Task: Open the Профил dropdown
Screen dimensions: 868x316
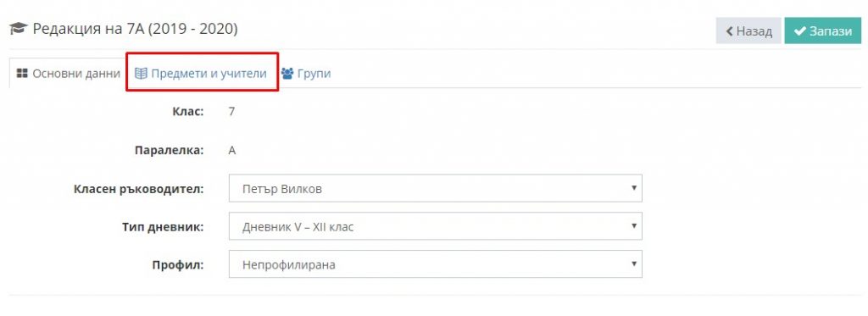Action: pyautogui.click(x=435, y=264)
